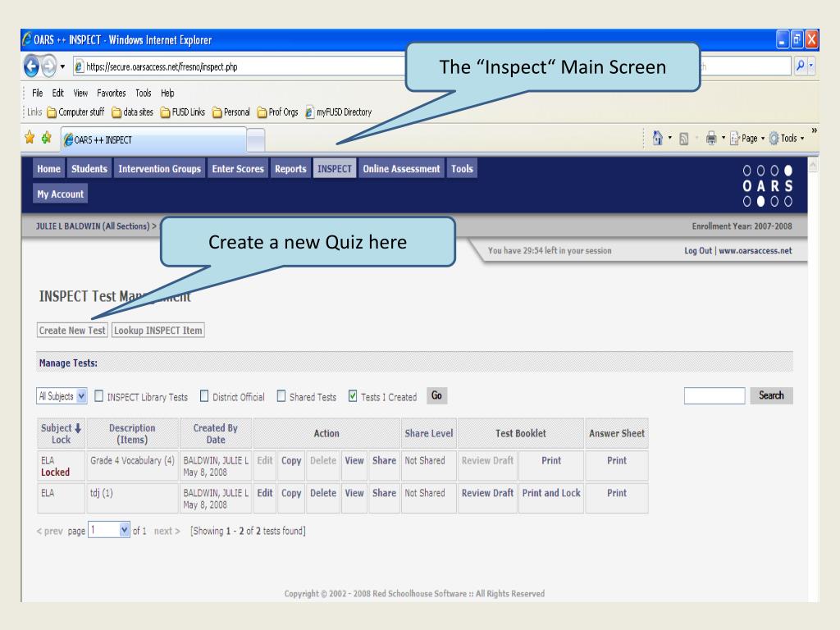
Task: Select the OARS ++ INSPECT browser tab
Action: point(153,139)
